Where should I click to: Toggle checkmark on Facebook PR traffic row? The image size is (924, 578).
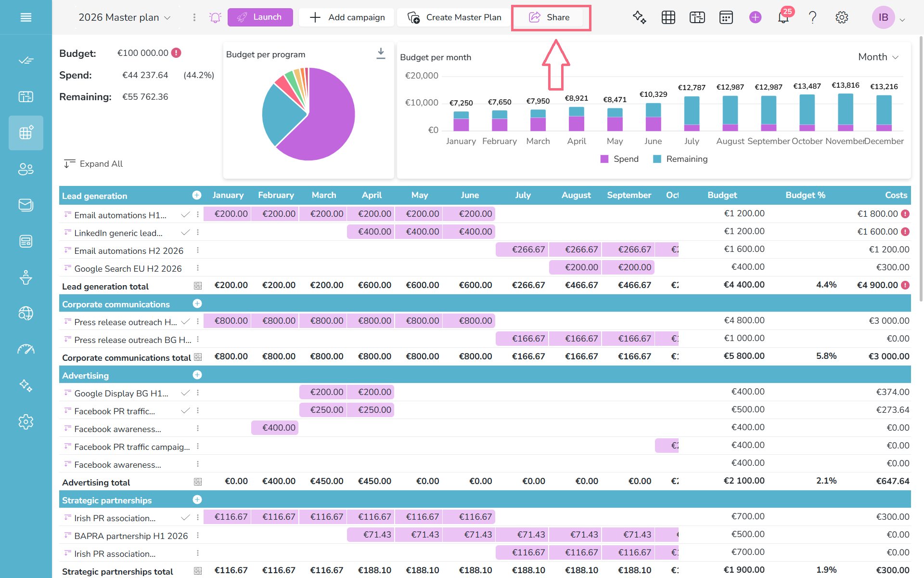coord(185,410)
